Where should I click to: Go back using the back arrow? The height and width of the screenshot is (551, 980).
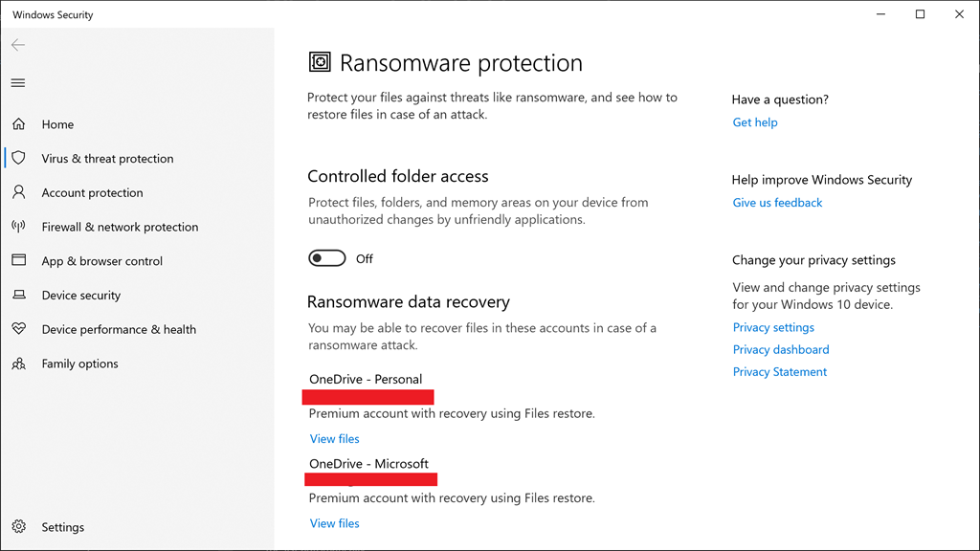[18, 45]
